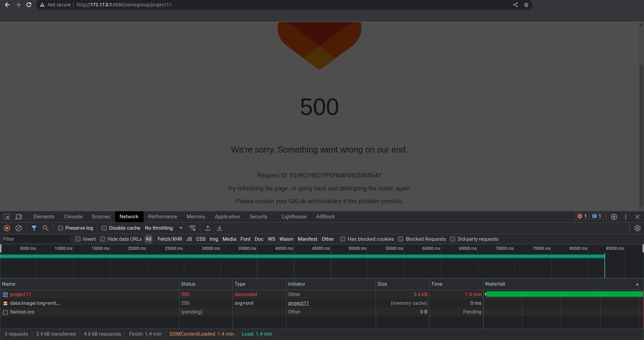Reload the current page
The image size is (644, 340).
[x=29, y=5]
